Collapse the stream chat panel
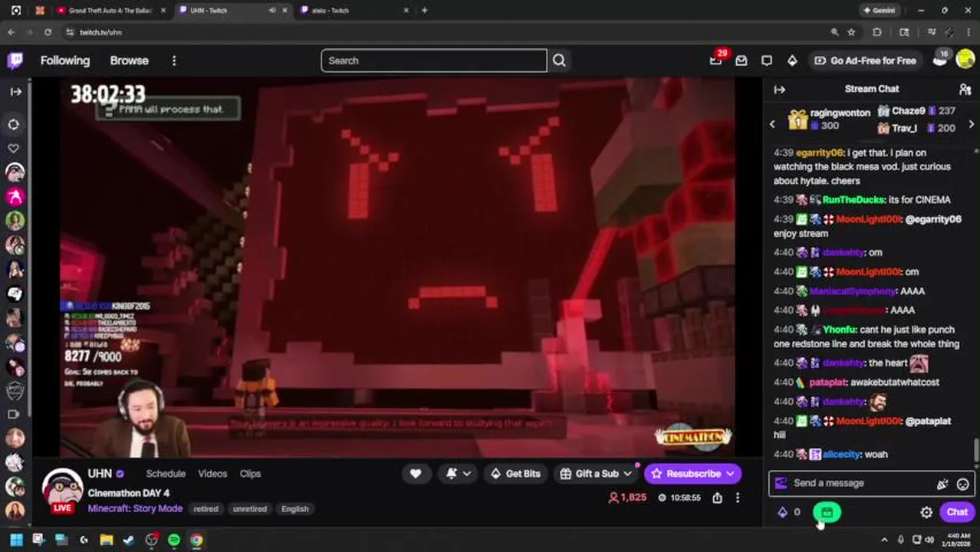The width and height of the screenshot is (980, 552). point(779,90)
